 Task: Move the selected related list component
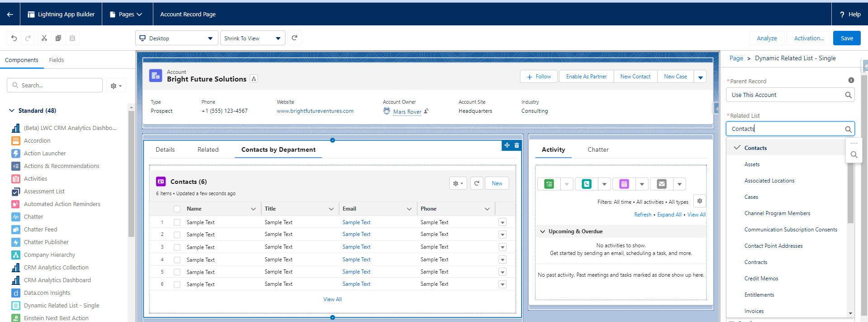coord(507,145)
